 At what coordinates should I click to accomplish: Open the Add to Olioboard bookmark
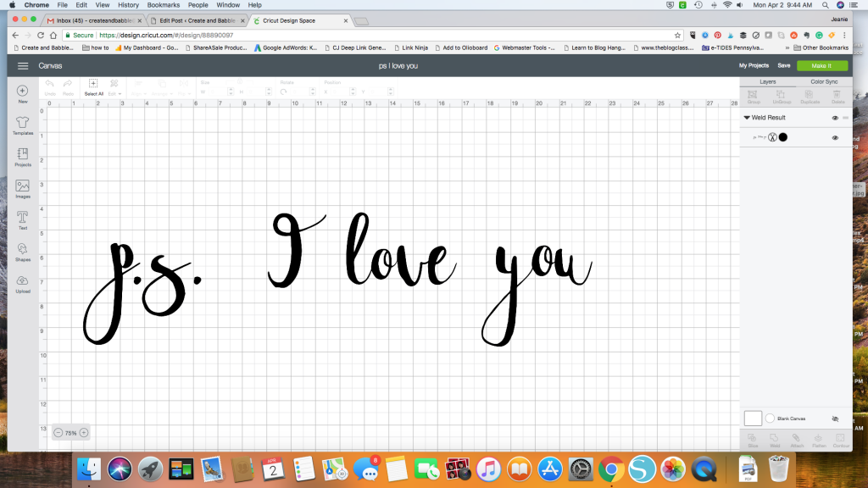click(x=460, y=48)
